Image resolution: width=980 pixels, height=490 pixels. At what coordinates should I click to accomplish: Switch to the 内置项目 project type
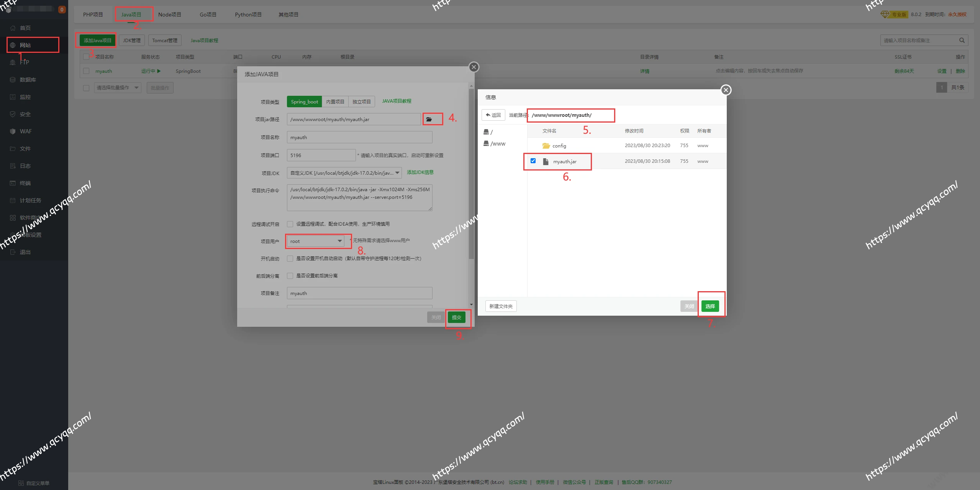(335, 102)
